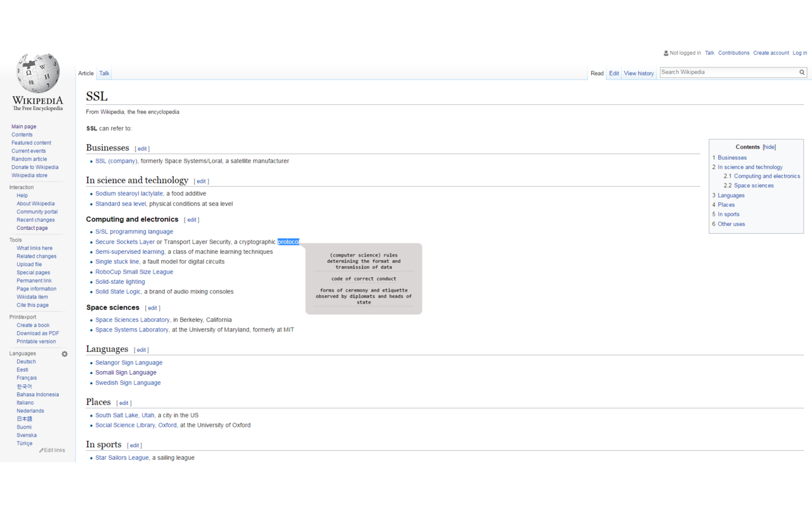This screenshot has height=508, width=812.
Task: Open Semi-supervised learning link
Action: click(129, 252)
